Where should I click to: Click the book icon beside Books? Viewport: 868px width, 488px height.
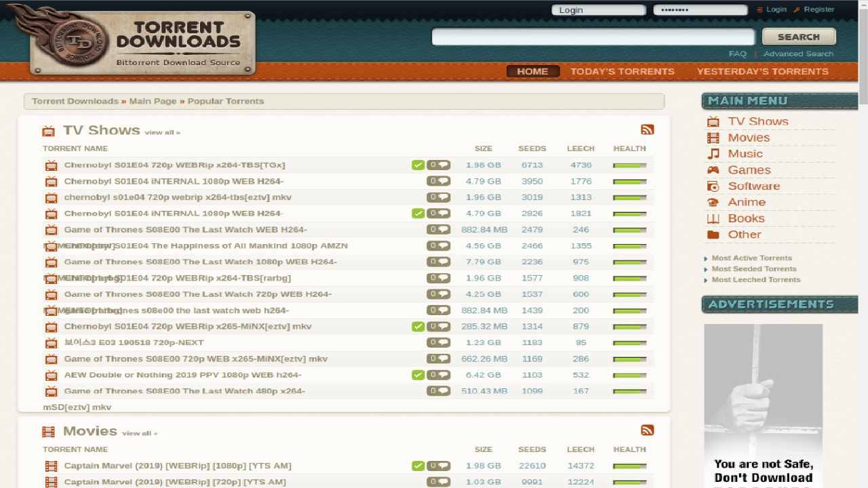[713, 218]
